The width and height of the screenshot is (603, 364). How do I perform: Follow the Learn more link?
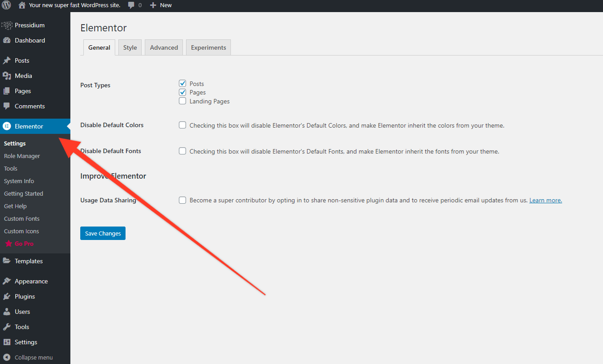tap(546, 200)
